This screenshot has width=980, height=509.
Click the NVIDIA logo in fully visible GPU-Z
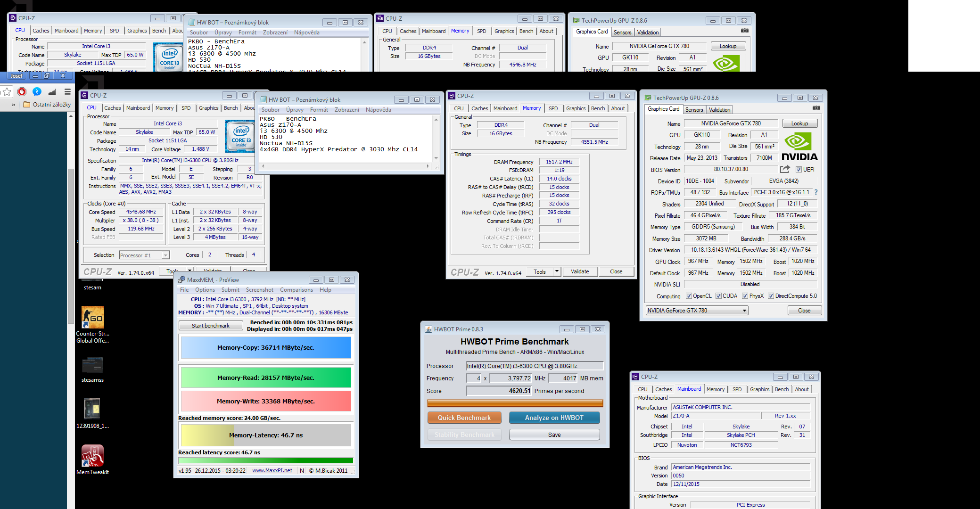pos(799,147)
